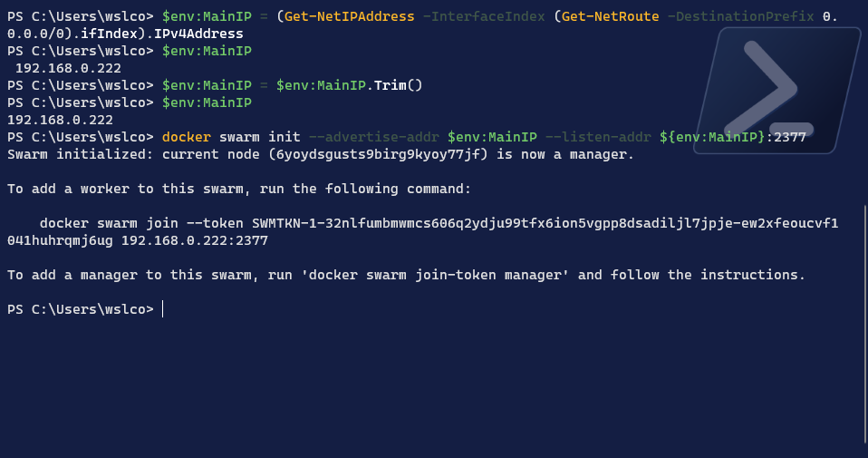Click the 'Swarm initialized' output text
Image resolution: width=868 pixels, height=458 pixels.
click(80, 154)
